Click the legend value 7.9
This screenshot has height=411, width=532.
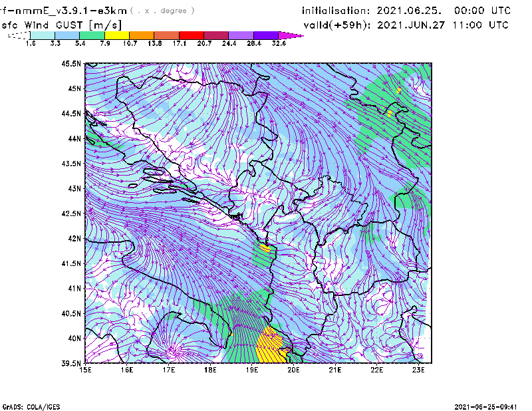point(105,43)
